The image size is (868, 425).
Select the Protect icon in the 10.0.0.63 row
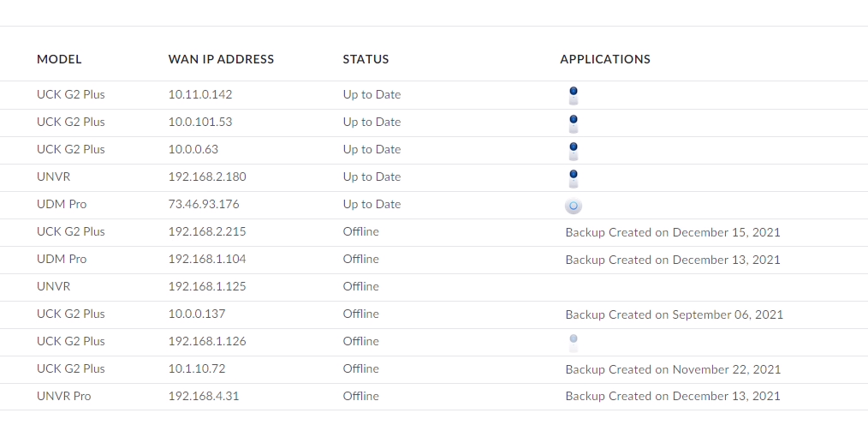pyautogui.click(x=574, y=150)
